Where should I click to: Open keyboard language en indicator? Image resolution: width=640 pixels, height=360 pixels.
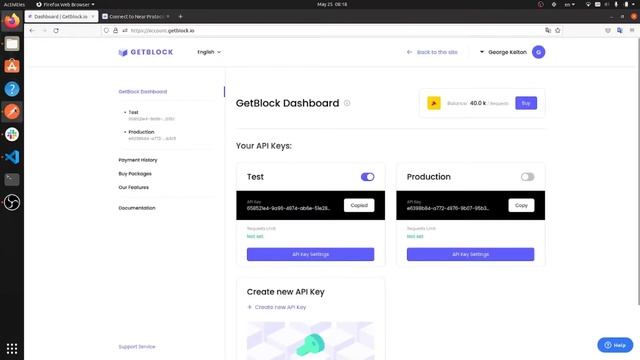[569, 4]
